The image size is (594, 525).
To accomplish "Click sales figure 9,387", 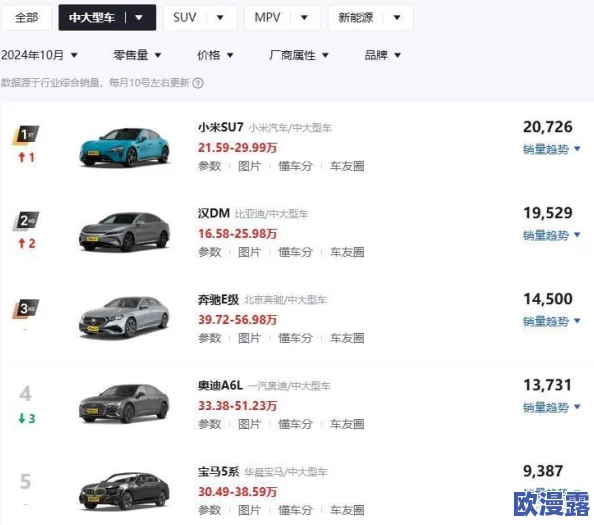I will (x=543, y=471).
